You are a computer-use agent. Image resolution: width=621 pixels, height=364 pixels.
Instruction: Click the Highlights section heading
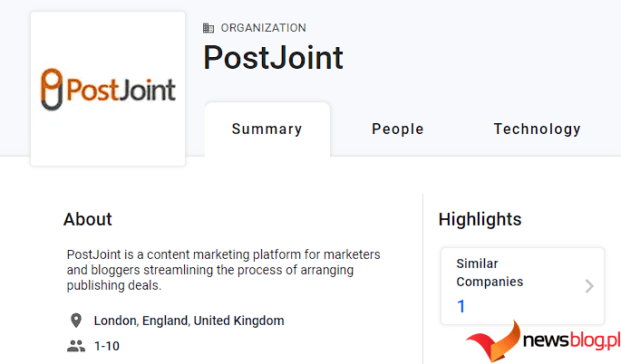[480, 219]
